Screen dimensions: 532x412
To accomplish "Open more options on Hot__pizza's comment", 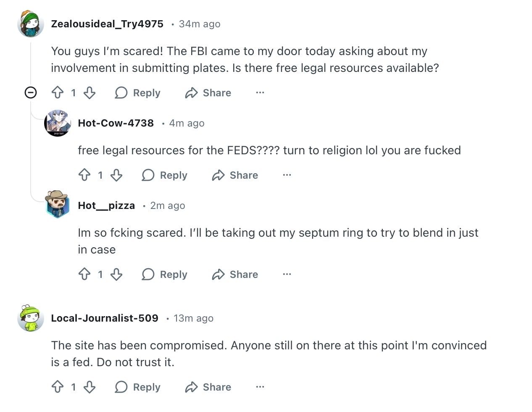I will click(x=287, y=274).
